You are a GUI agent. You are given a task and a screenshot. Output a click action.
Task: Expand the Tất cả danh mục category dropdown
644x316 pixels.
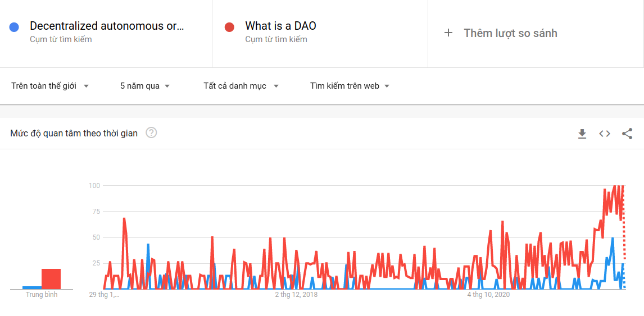[x=241, y=86]
